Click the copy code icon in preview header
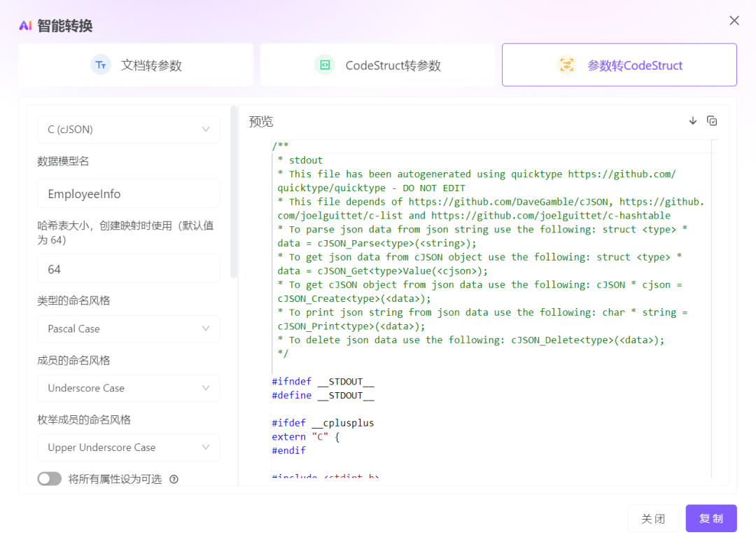Image resolution: width=756 pixels, height=542 pixels. click(712, 120)
